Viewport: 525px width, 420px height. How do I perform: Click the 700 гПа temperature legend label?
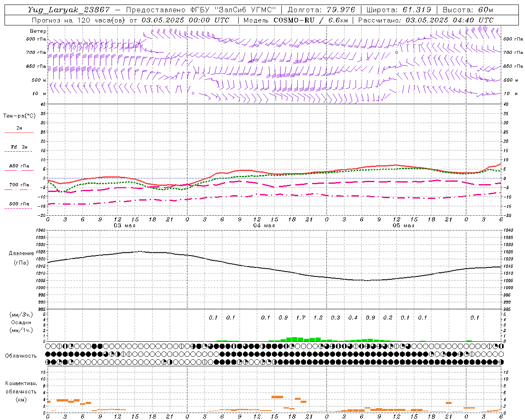pos(19,185)
